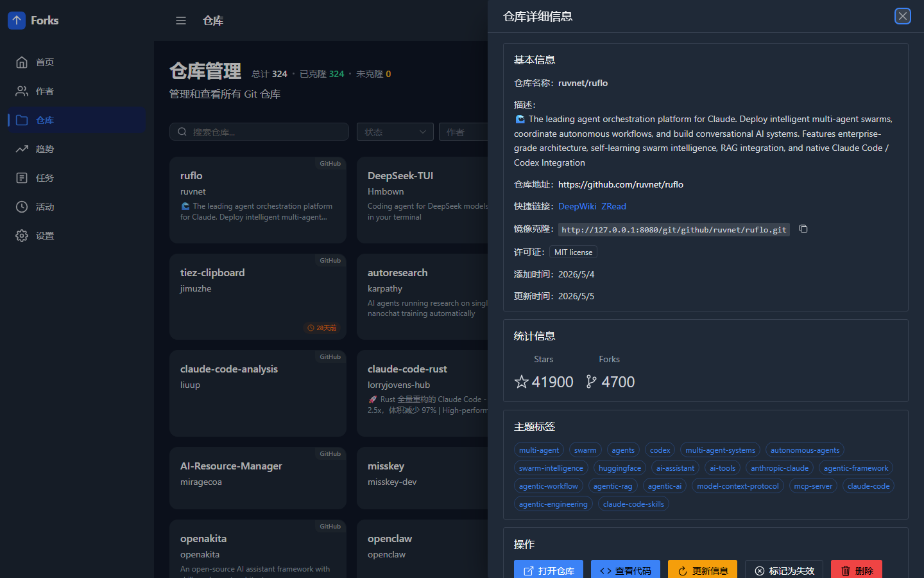Screen dimensions: 924x578
Task: Open the claude-code-analysis repository card
Action: (x=258, y=393)
